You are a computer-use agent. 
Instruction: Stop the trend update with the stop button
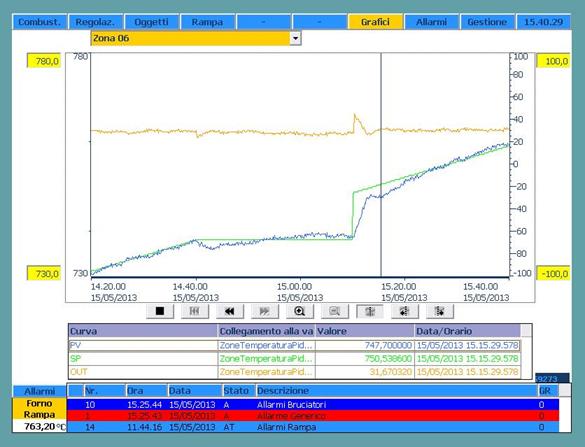coord(160,311)
